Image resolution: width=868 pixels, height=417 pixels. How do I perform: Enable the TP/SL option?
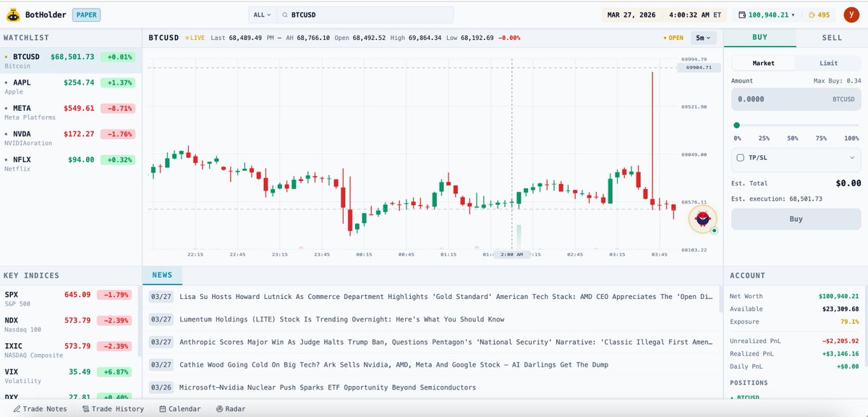click(740, 159)
